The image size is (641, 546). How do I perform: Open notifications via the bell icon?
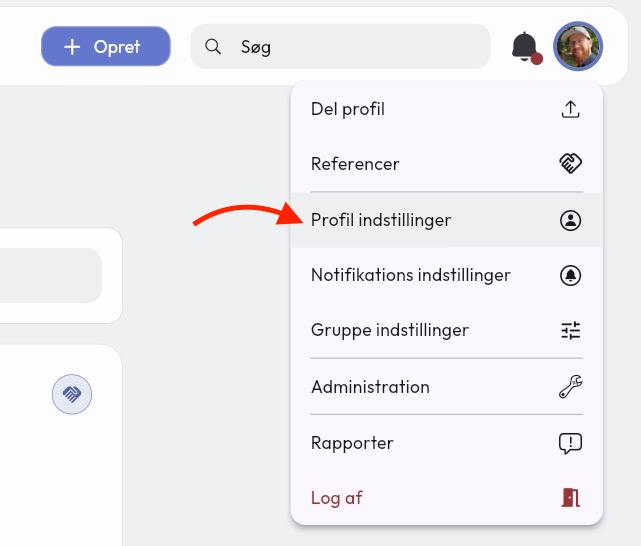pos(526,47)
